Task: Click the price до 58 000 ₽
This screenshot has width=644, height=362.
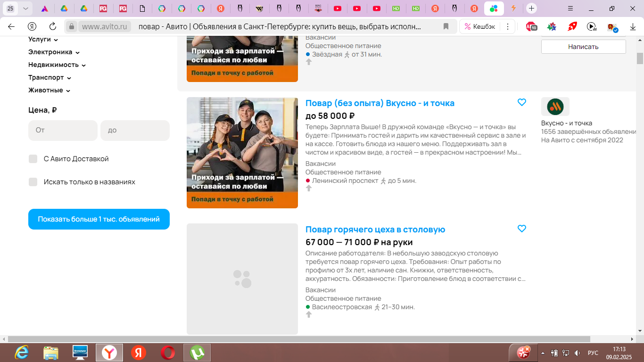Action: pos(330,116)
